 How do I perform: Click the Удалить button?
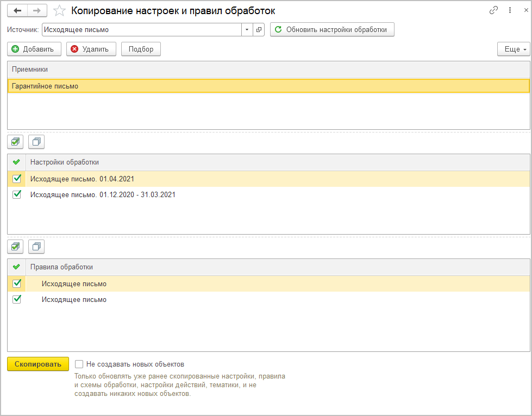click(x=91, y=49)
